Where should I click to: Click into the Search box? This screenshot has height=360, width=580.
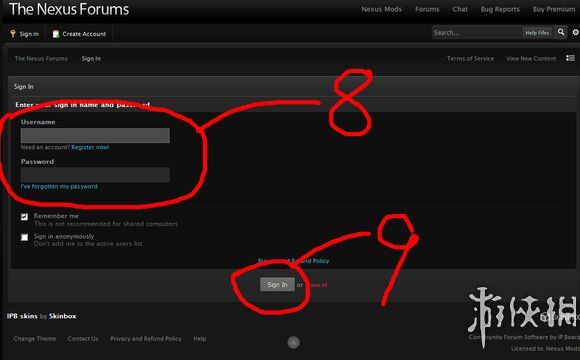point(477,33)
